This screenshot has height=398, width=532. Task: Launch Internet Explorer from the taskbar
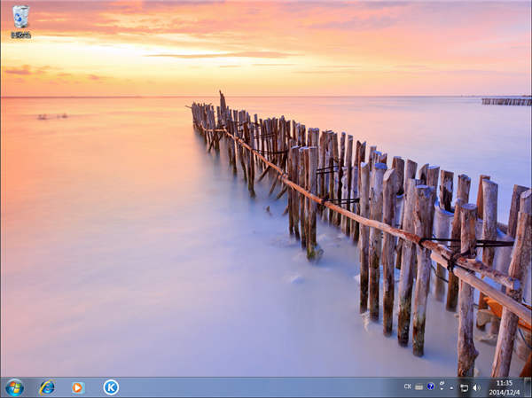coord(46,387)
